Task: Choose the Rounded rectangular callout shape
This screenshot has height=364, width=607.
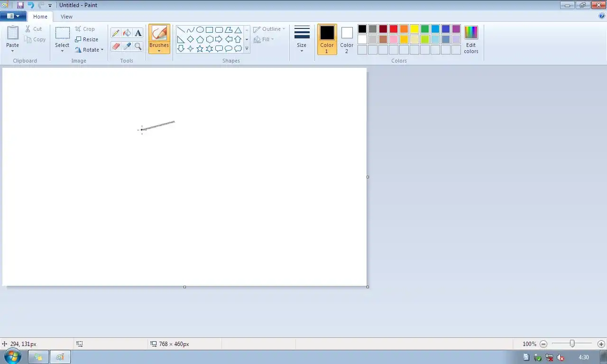Action: click(x=219, y=48)
